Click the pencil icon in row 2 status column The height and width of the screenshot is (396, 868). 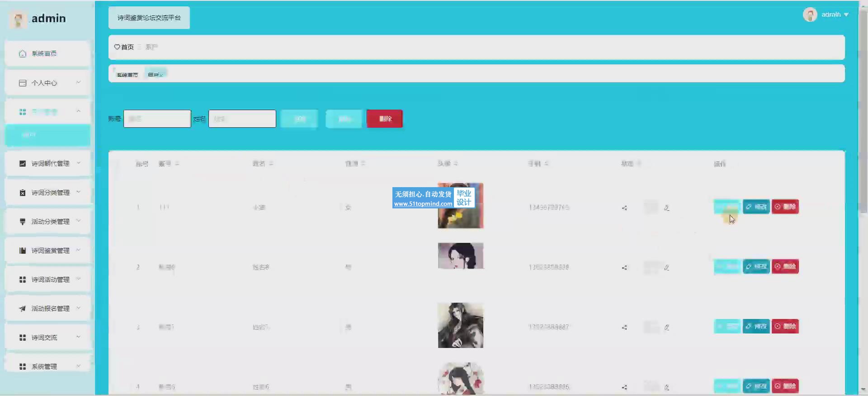tap(666, 268)
